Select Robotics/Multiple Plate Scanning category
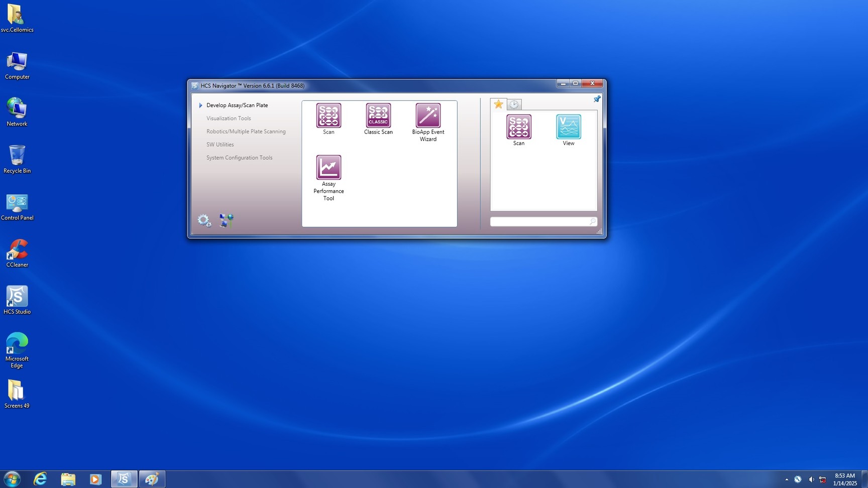The width and height of the screenshot is (868, 488). pos(246,132)
